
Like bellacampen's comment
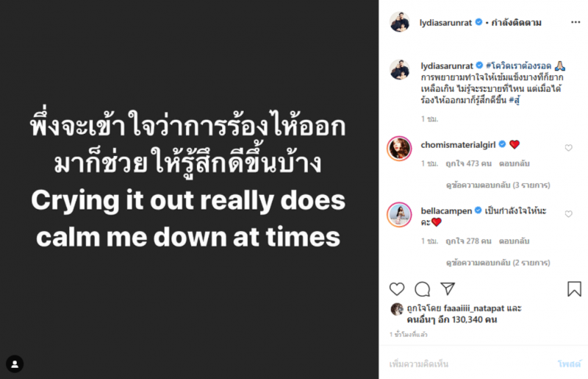pos(568,214)
